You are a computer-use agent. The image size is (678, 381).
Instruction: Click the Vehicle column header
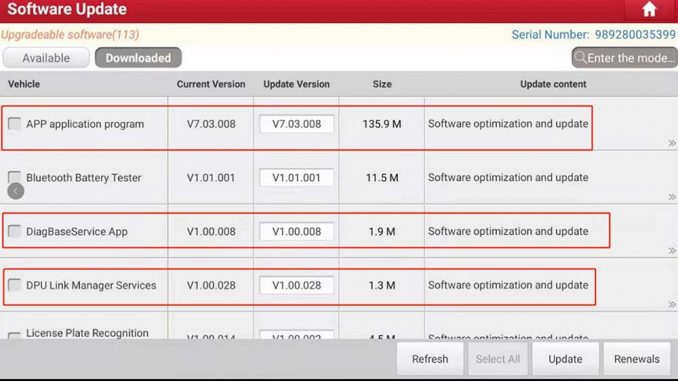(24, 84)
